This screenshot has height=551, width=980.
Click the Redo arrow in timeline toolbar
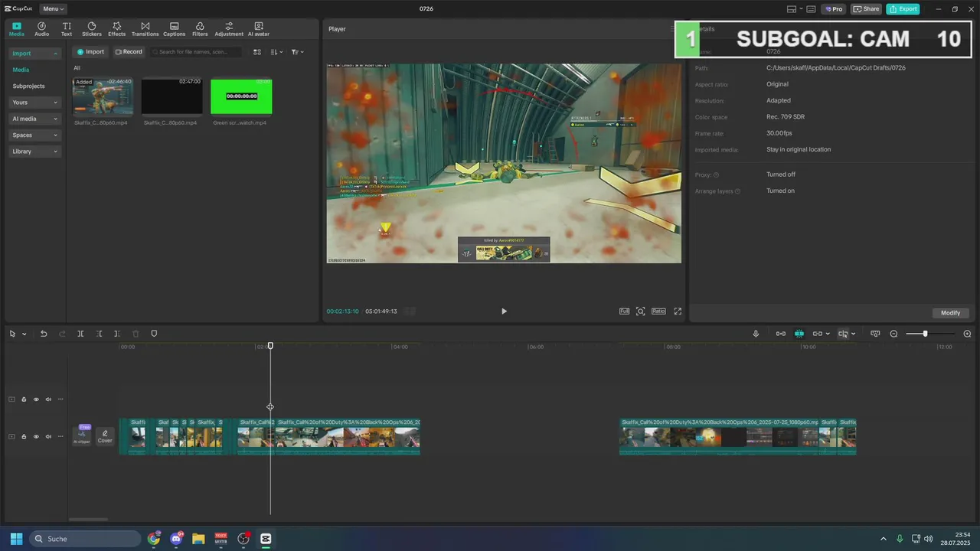click(61, 334)
